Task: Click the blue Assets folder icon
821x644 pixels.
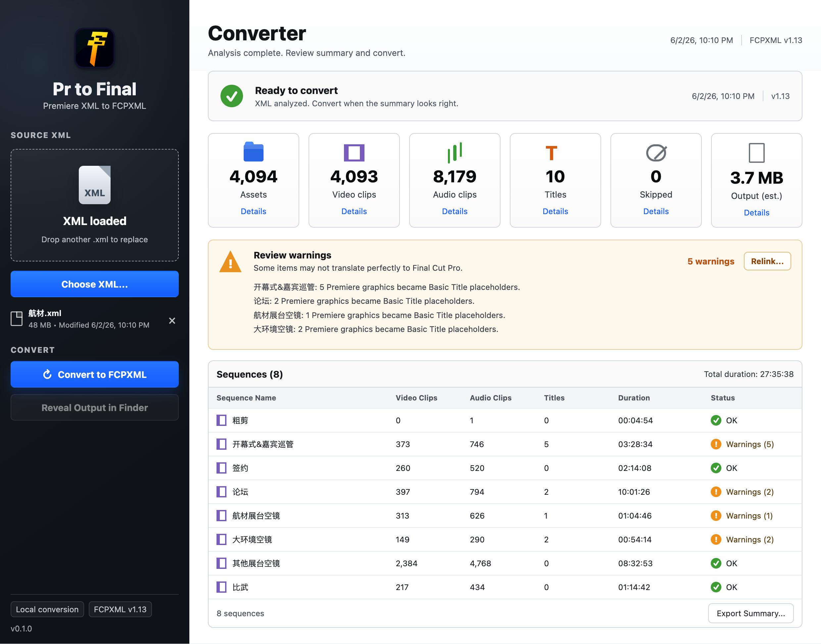Action: coord(254,152)
